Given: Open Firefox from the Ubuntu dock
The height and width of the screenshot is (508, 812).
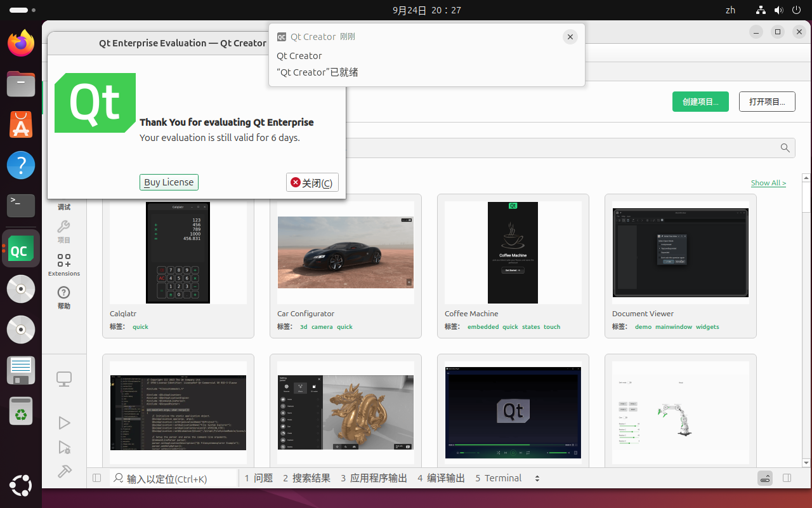Looking at the screenshot, I should [21, 43].
